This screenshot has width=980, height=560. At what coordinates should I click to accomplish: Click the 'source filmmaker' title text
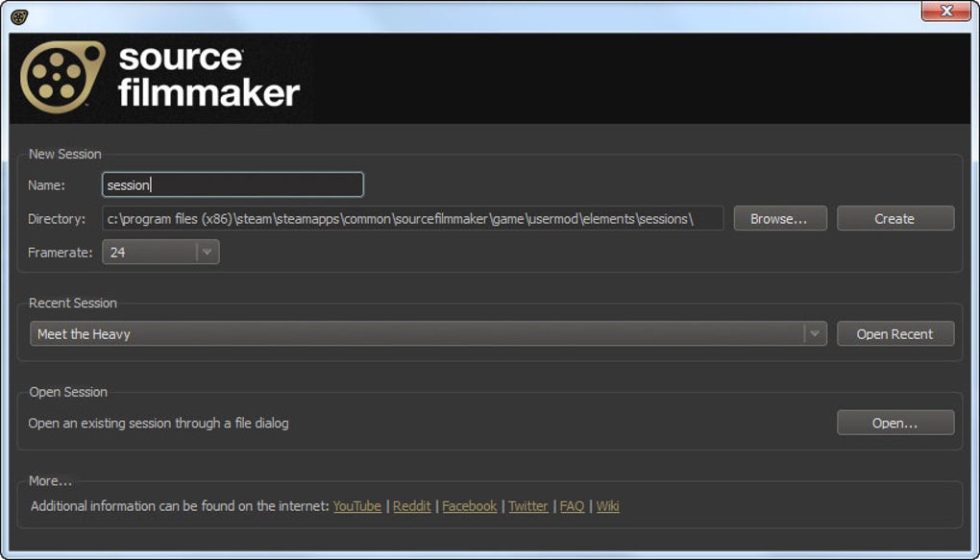click(208, 76)
